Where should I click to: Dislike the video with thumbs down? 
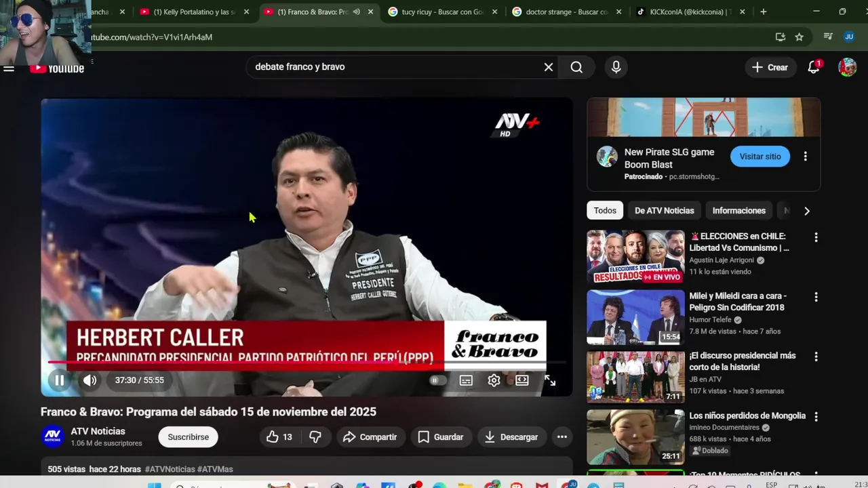click(315, 437)
